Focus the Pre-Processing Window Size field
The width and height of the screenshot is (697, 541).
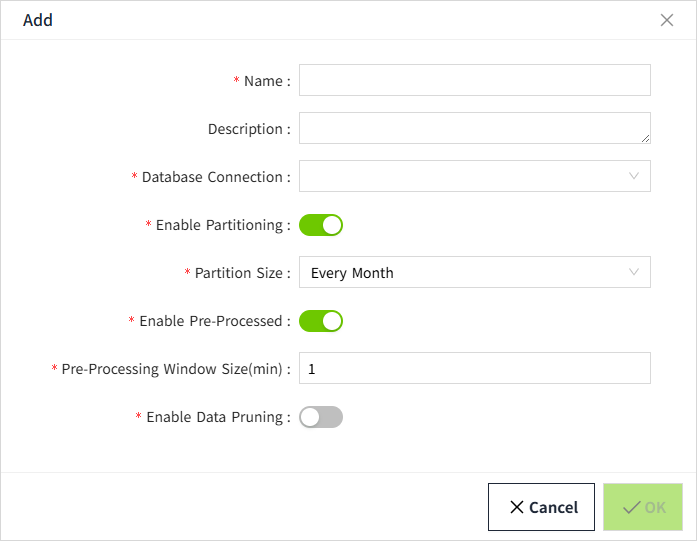[x=474, y=368]
